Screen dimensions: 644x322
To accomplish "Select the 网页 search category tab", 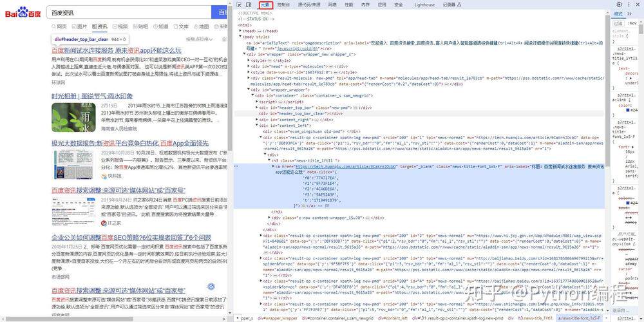I will (59, 26).
